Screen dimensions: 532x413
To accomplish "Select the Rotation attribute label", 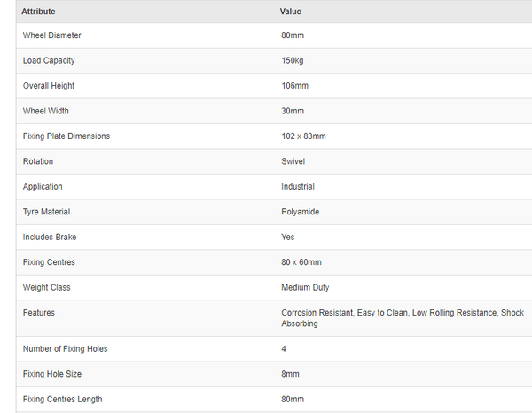I will (x=38, y=161).
